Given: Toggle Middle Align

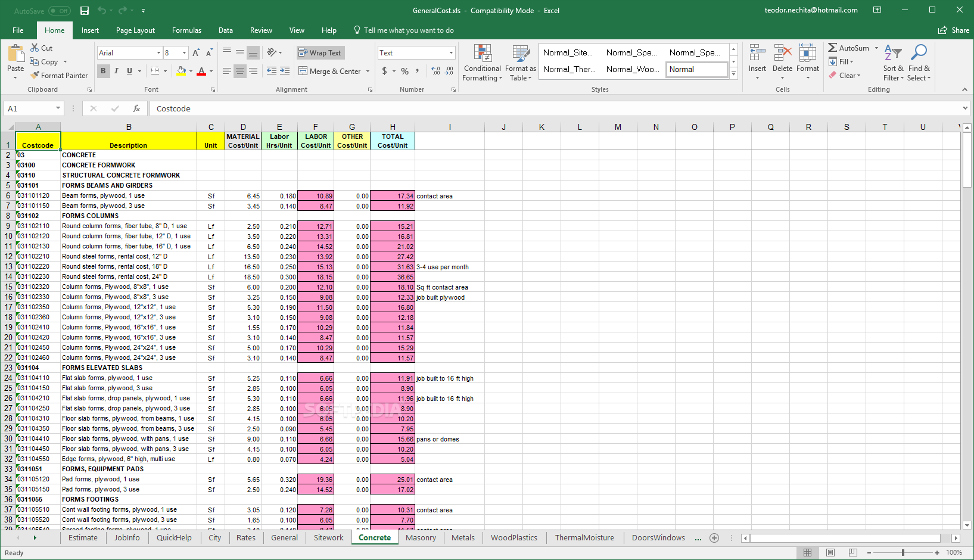Looking at the screenshot, I should [x=239, y=52].
